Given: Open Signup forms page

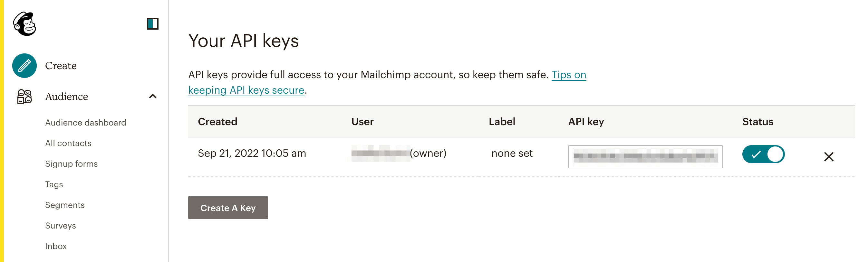Looking at the screenshot, I should [72, 164].
